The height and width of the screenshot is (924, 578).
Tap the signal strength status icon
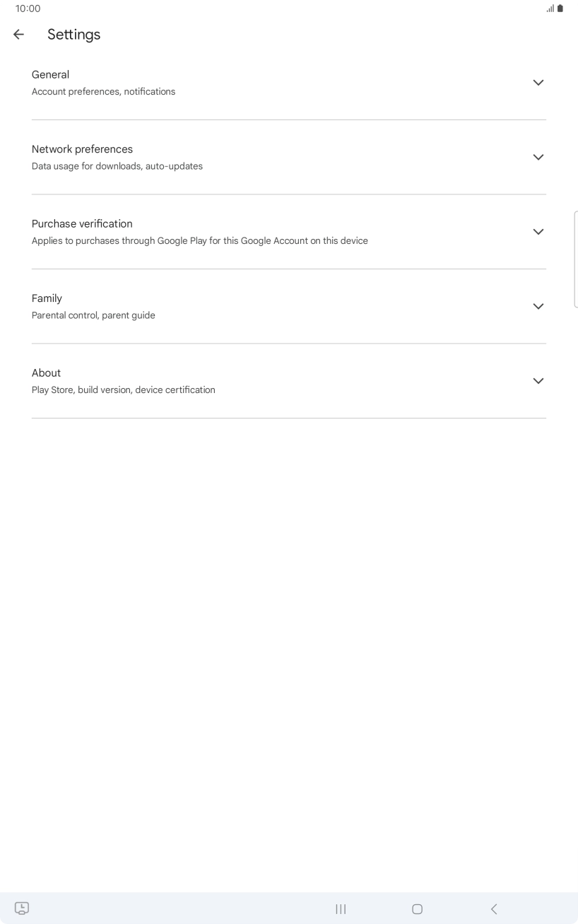coord(550,8)
